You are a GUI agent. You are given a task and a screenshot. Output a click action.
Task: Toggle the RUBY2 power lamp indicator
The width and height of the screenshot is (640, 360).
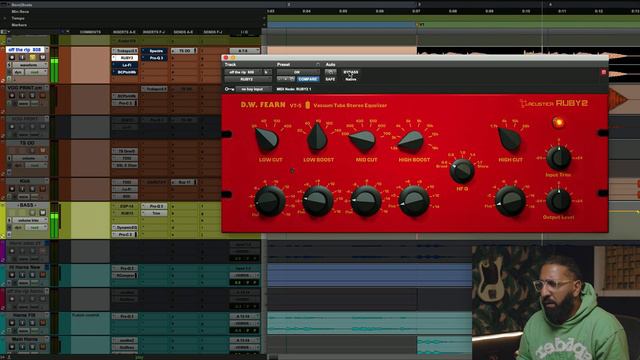558,122
